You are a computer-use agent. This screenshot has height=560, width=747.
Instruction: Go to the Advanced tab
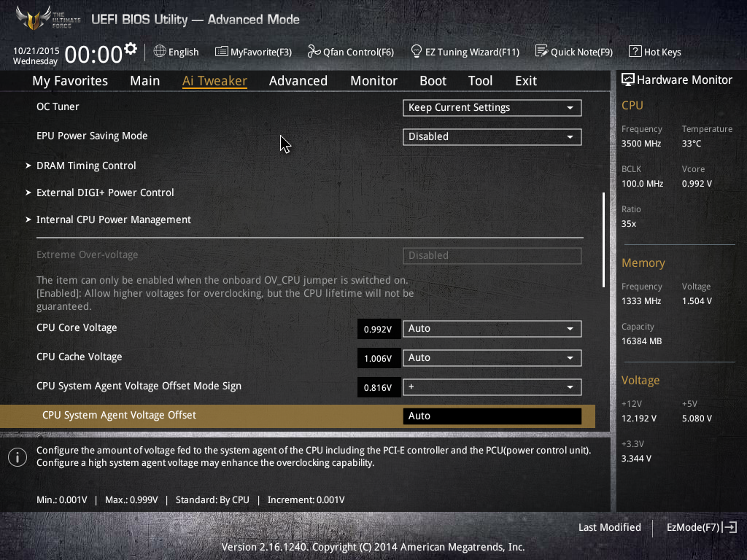[x=298, y=81]
